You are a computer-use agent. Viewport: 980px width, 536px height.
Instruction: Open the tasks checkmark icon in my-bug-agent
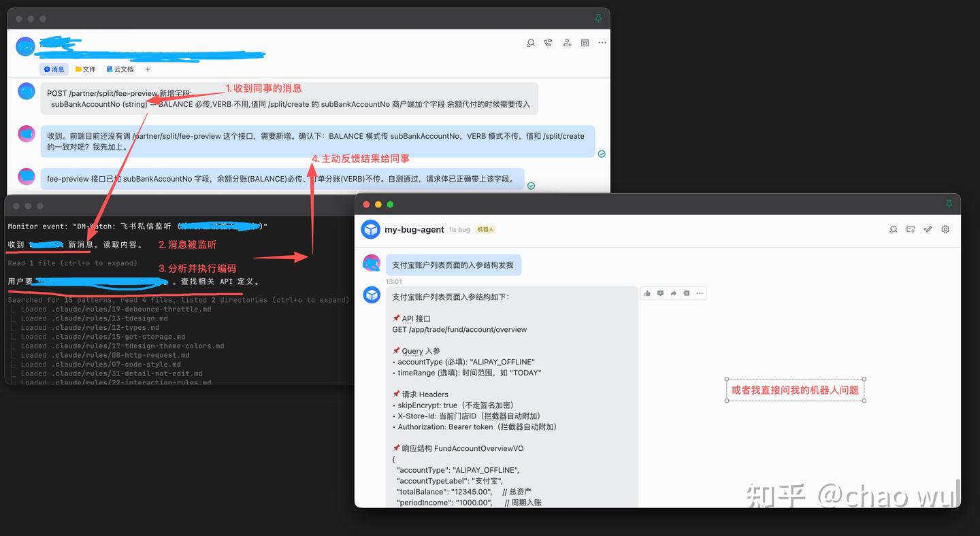(x=928, y=230)
